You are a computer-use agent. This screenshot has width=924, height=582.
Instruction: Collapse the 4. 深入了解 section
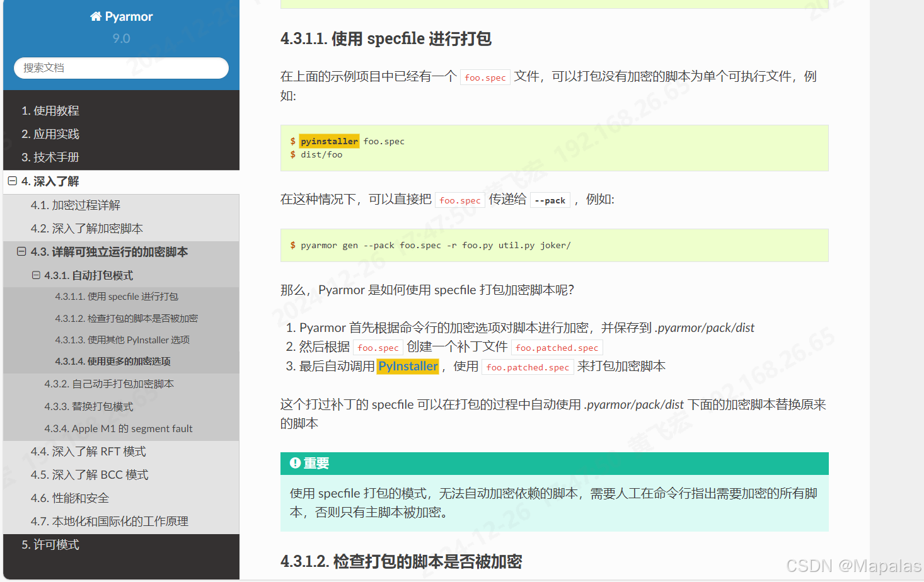click(x=12, y=181)
